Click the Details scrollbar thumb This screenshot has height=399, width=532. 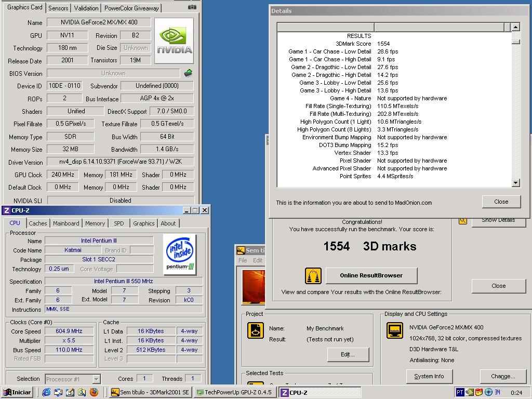516,42
